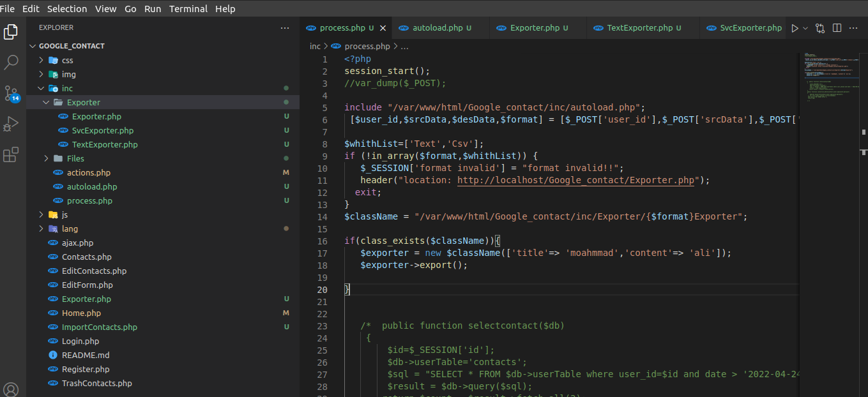868x397 pixels.
Task: Open Source Control view with 14 changes
Action: [11, 93]
